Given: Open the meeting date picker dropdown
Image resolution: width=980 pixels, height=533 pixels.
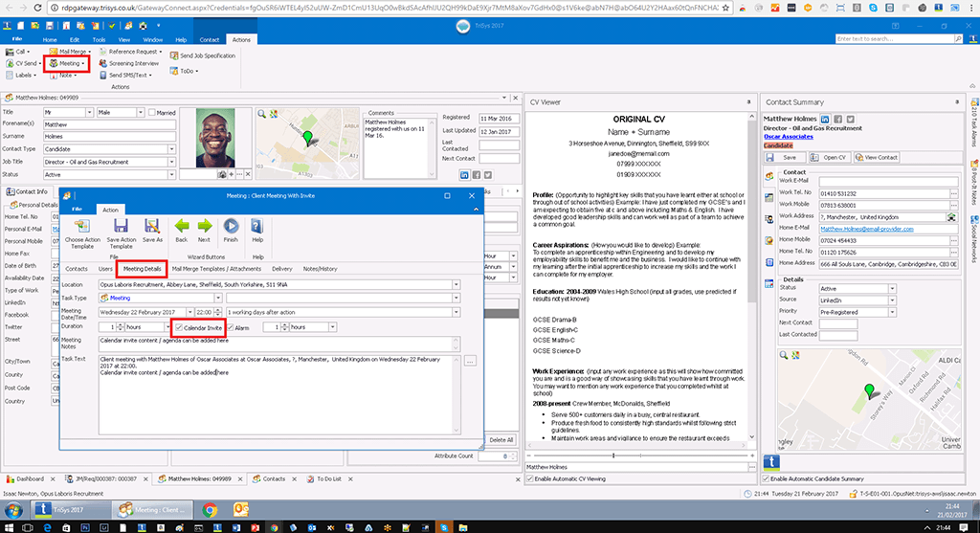Looking at the screenshot, I should pos(189,312).
